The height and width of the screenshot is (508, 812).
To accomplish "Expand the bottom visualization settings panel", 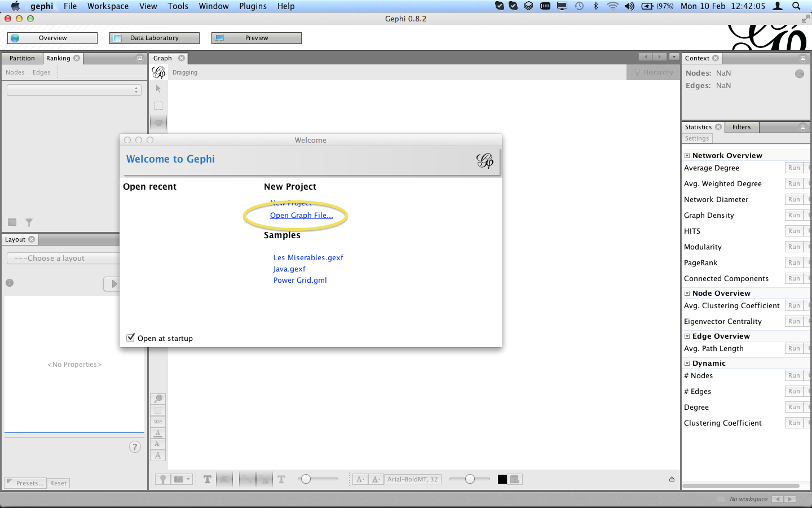I will pos(672,479).
